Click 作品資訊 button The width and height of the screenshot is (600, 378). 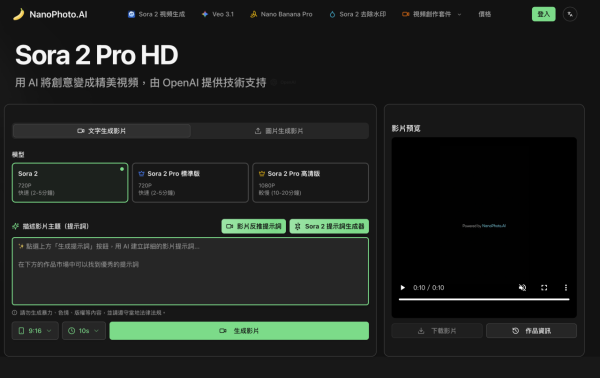coord(532,331)
